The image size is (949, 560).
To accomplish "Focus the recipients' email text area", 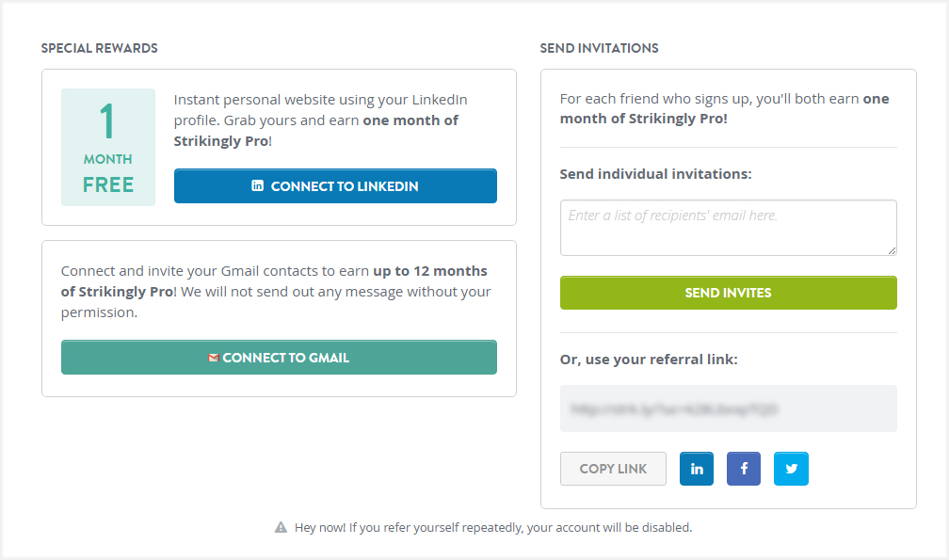I will coord(728,228).
